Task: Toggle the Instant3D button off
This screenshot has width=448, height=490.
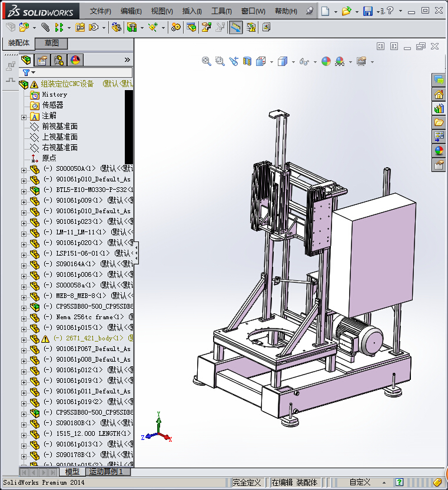Action: (235, 28)
